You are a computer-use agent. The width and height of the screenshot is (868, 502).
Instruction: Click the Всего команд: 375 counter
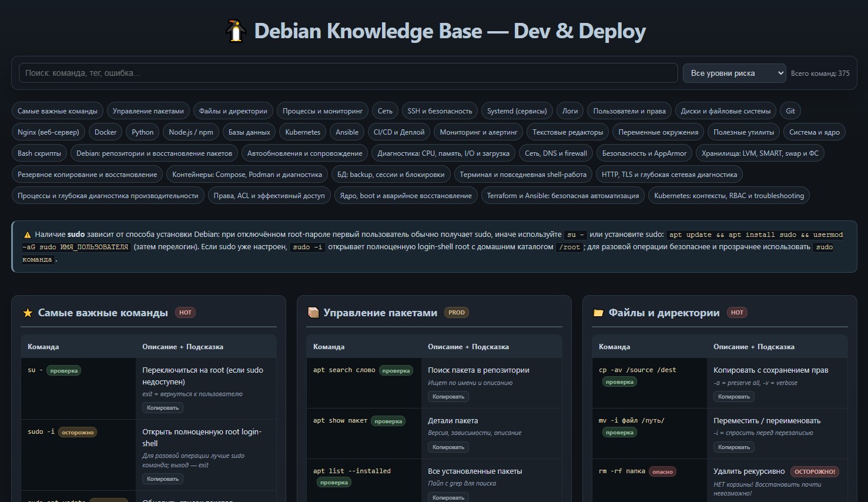(x=820, y=73)
